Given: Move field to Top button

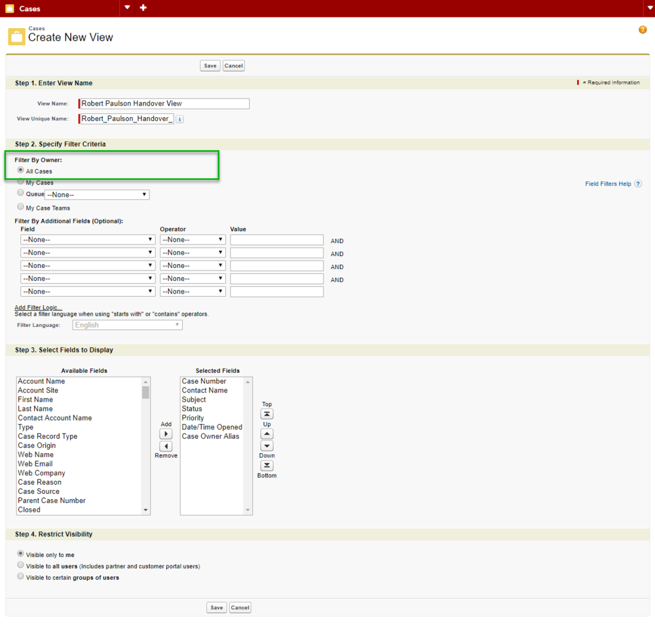Looking at the screenshot, I should pos(267,414).
